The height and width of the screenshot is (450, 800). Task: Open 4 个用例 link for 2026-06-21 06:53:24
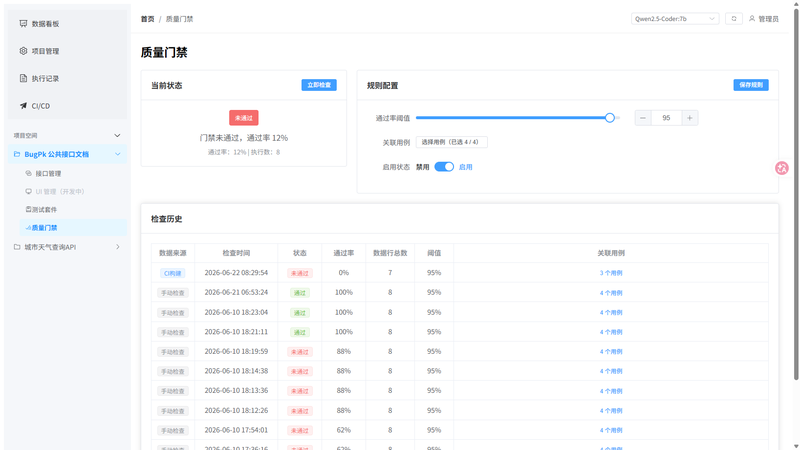(611, 293)
